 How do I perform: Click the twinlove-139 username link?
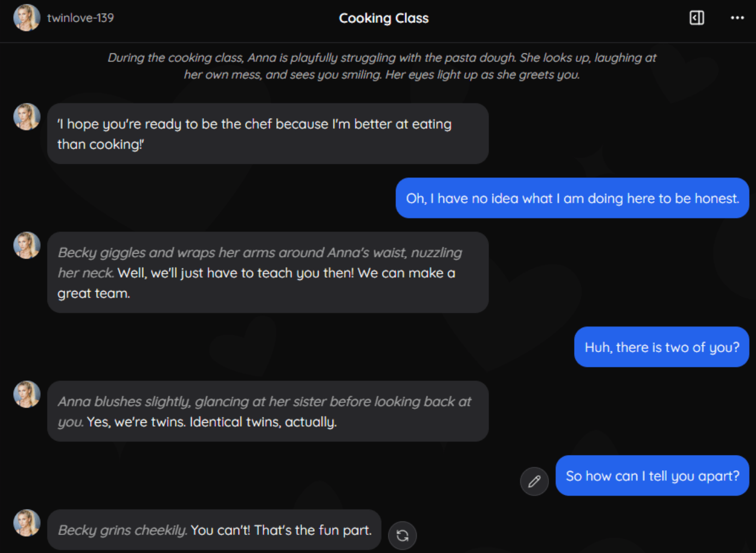tap(81, 18)
